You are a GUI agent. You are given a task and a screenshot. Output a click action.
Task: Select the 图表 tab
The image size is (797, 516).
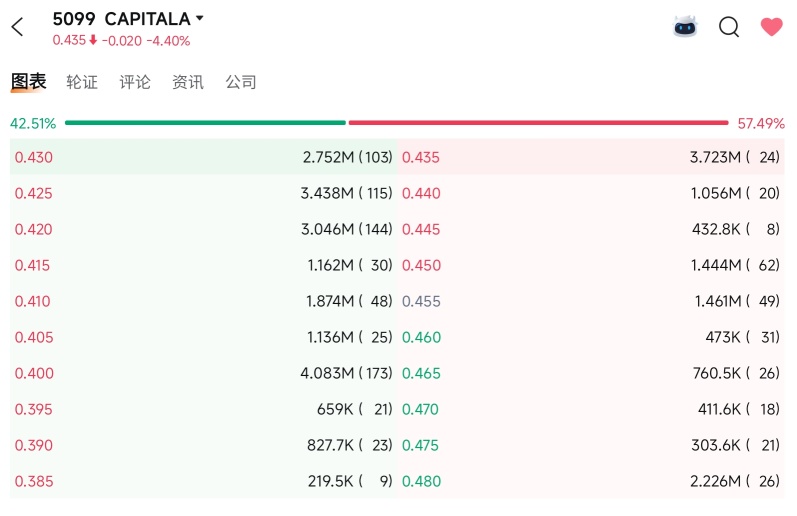(x=28, y=81)
